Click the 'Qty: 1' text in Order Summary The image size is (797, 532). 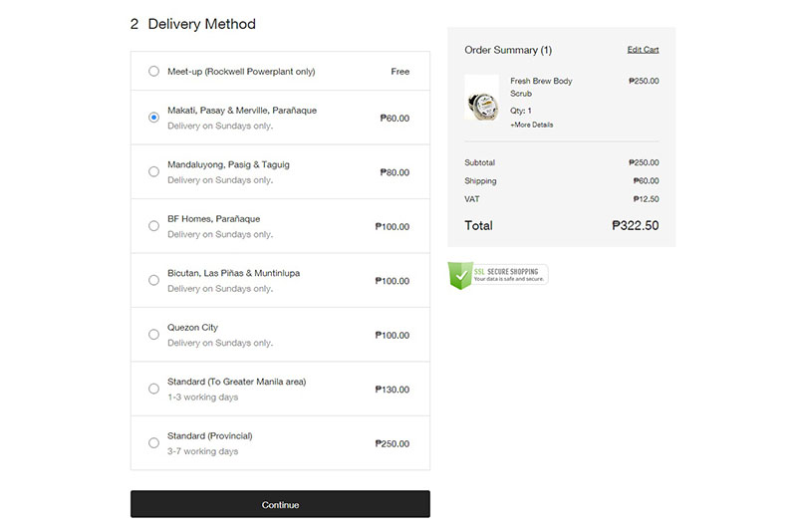(521, 111)
